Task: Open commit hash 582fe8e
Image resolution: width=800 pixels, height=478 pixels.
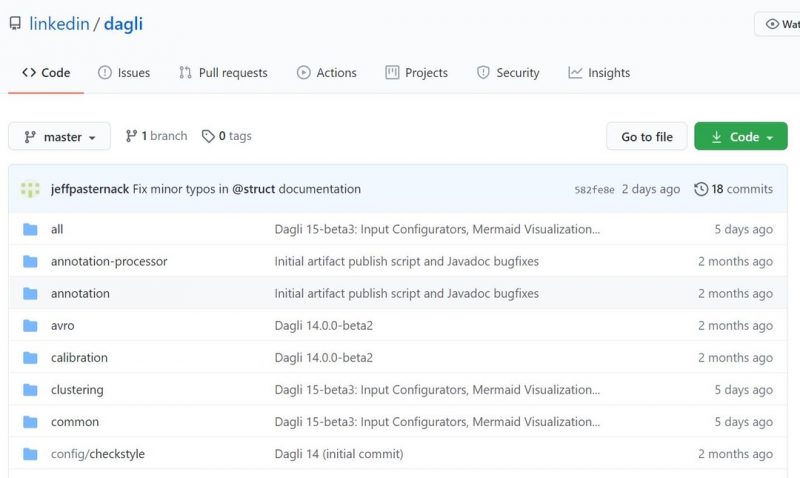Action: pyautogui.click(x=594, y=190)
